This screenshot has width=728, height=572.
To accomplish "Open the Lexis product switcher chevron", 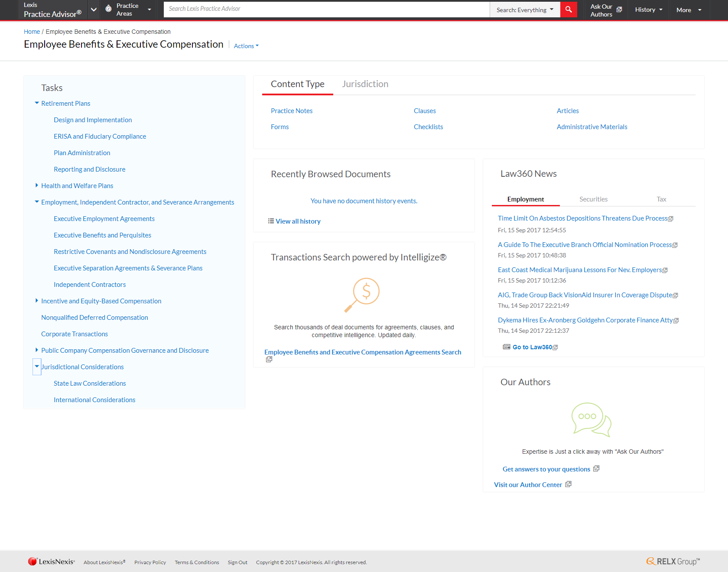I will pyautogui.click(x=94, y=10).
